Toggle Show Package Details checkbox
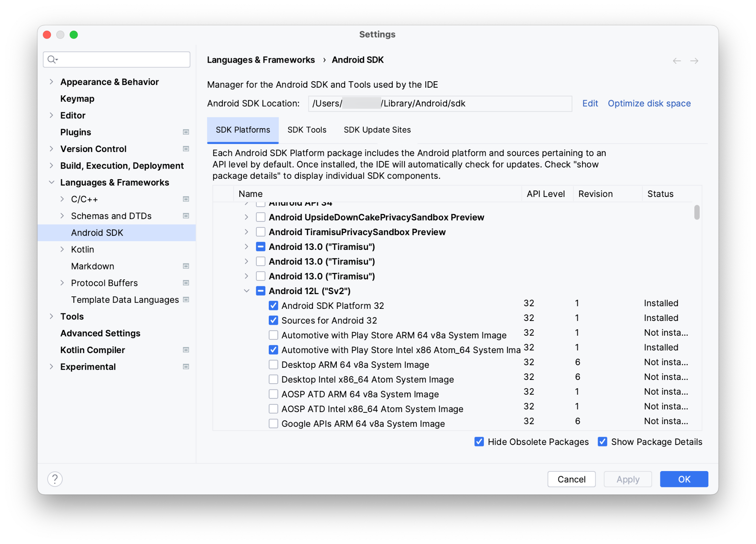The width and height of the screenshot is (756, 544). point(602,442)
